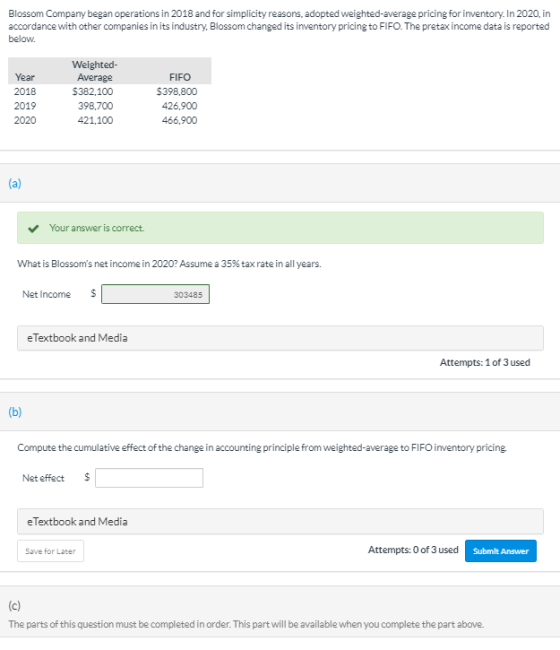Expand eTextbook and Media under part (a)
The width and height of the screenshot is (560, 650).
pyautogui.click(x=280, y=338)
